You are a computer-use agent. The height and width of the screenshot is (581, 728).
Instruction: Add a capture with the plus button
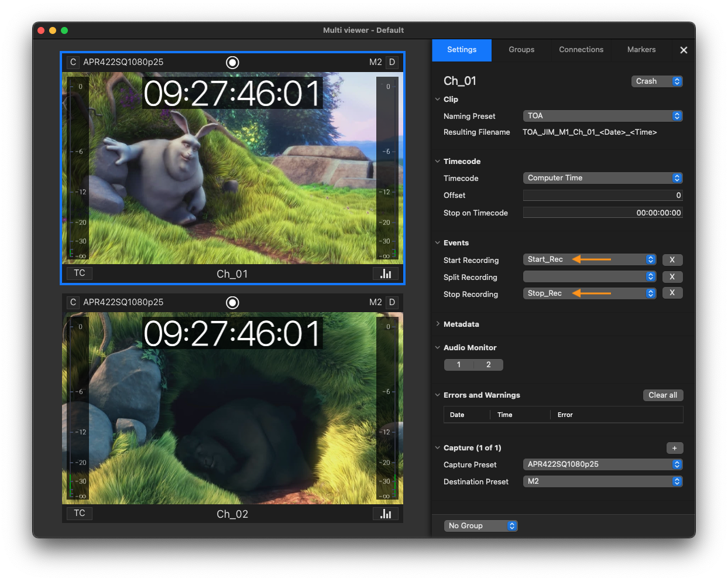coord(675,448)
